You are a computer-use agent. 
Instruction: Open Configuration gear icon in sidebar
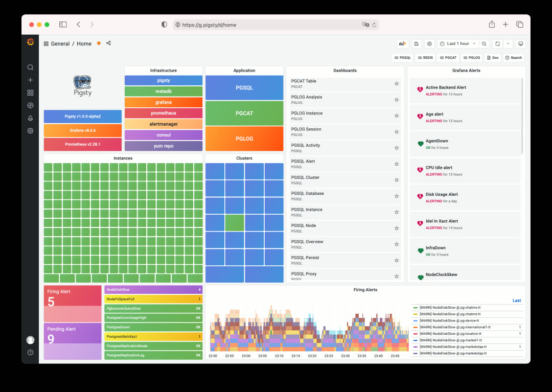pos(30,131)
